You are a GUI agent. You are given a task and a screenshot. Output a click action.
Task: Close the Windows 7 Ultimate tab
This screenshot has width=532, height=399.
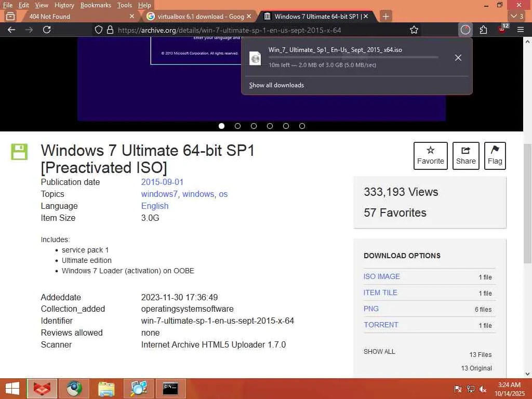(x=366, y=16)
